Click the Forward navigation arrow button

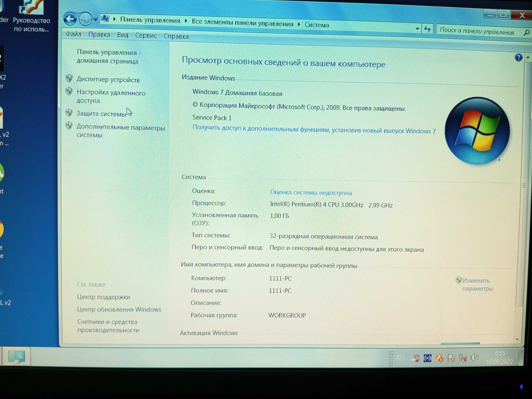[x=85, y=19]
